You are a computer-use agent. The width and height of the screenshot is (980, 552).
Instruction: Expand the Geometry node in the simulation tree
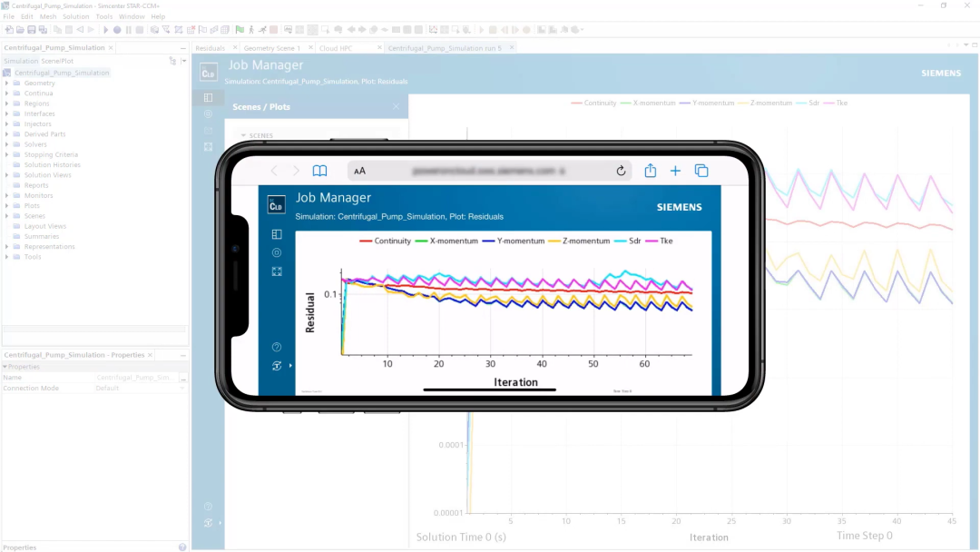[6, 84]
